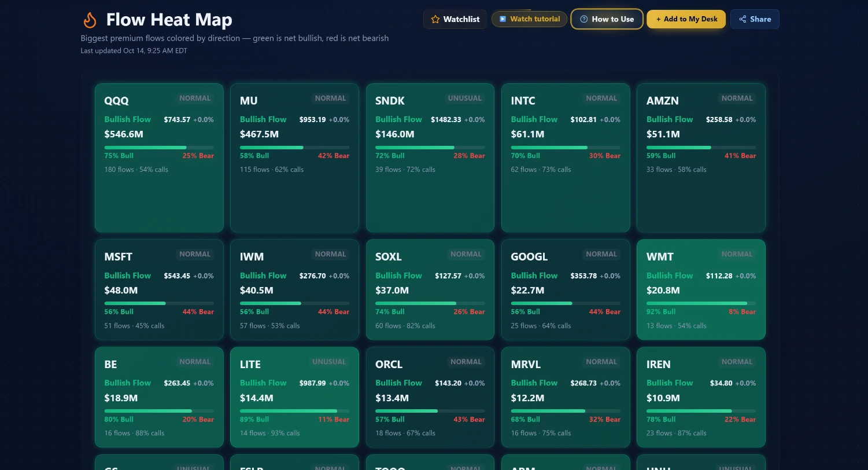The height and width of the screenshot is (470, 868).
Task: Open the MU ticker card
Action: (294, 158)
